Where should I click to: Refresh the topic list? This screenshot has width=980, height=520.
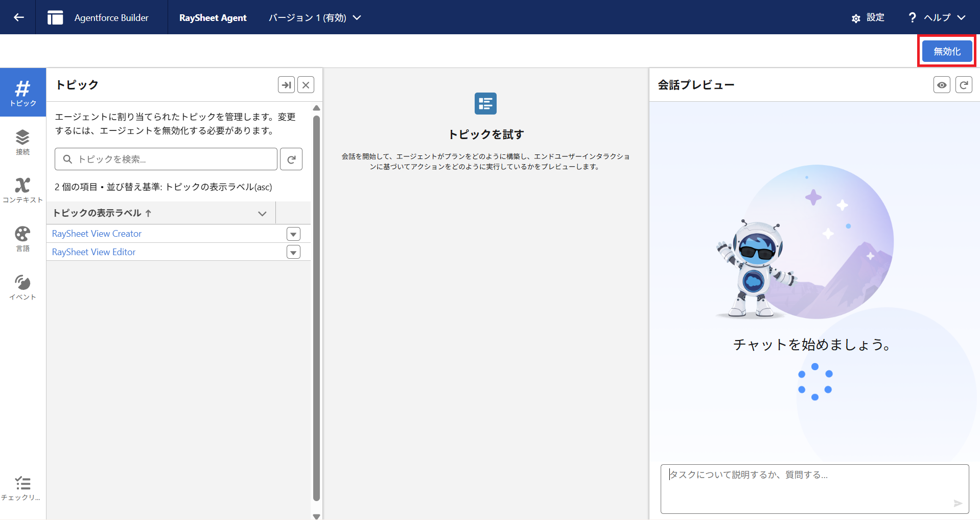point(291,160)
